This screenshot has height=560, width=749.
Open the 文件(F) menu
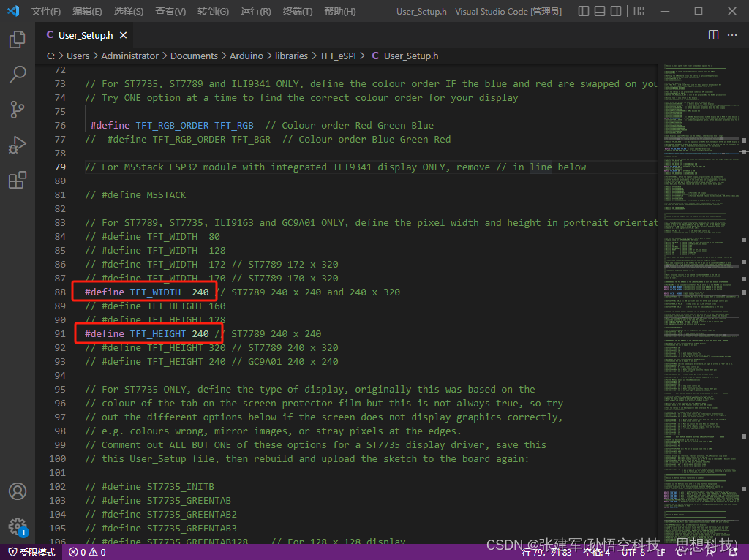pos(45,11)
